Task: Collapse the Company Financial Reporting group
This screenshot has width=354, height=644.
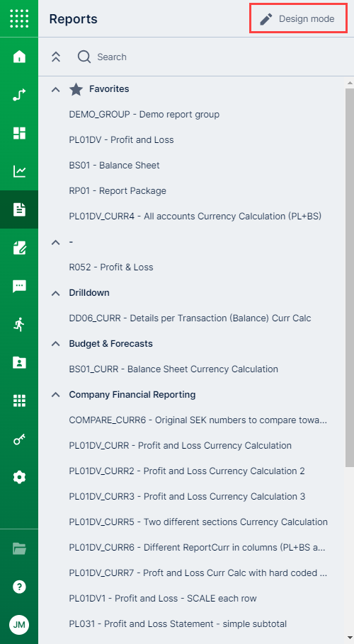Action: tap(55, 395)
